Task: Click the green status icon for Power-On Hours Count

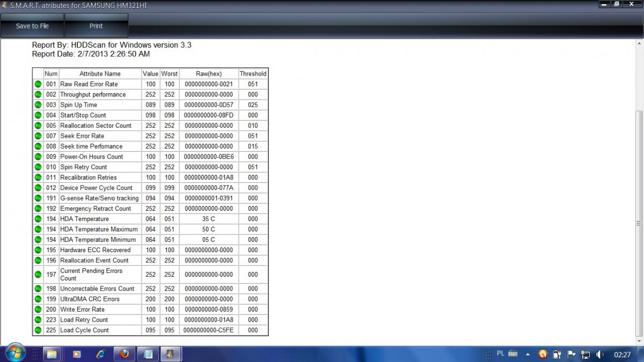Action: [38, 157]
